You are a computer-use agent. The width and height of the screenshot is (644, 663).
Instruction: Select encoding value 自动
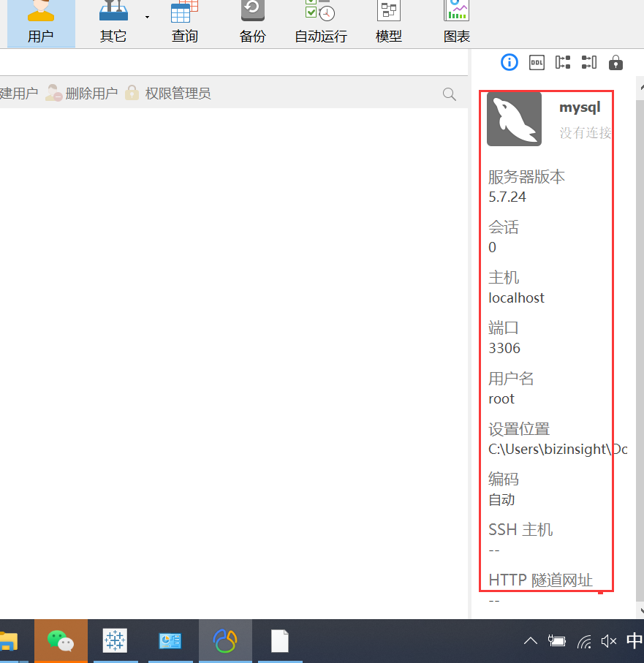coord(501,500)
